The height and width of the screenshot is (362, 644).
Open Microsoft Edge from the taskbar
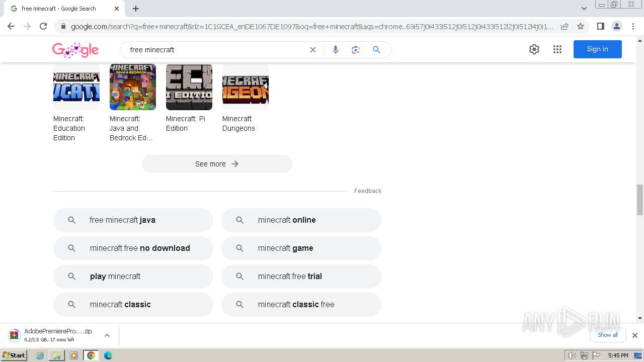pos(108,355)
